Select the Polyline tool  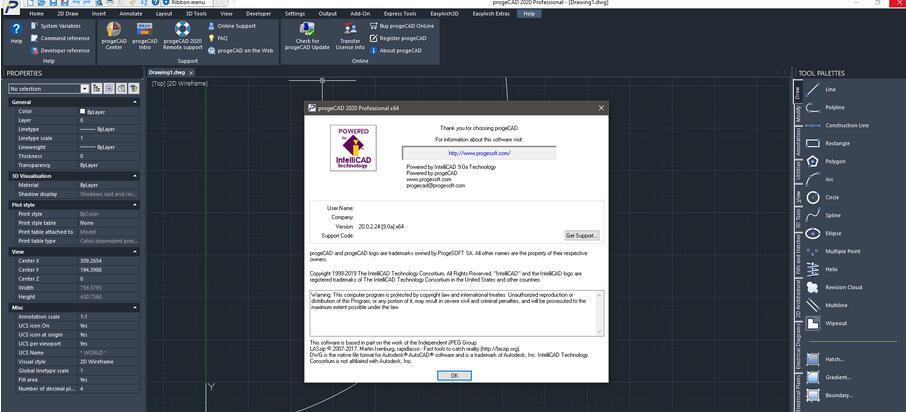[x=825, y=107]
